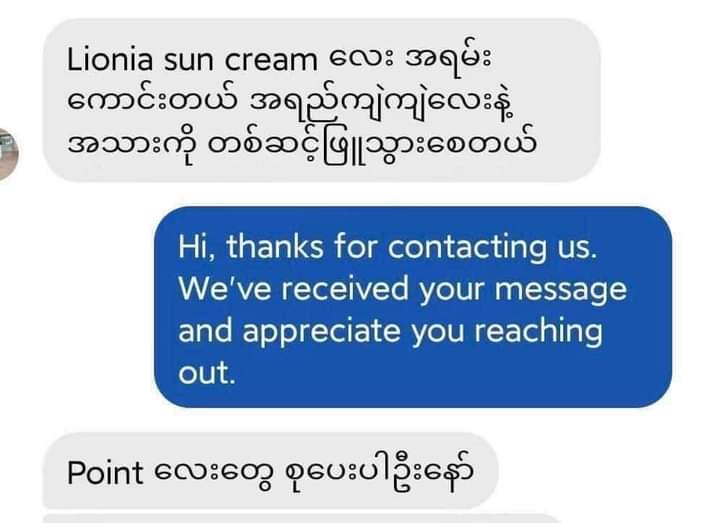Tap the final word out in the reply

(x=207, y=372)
